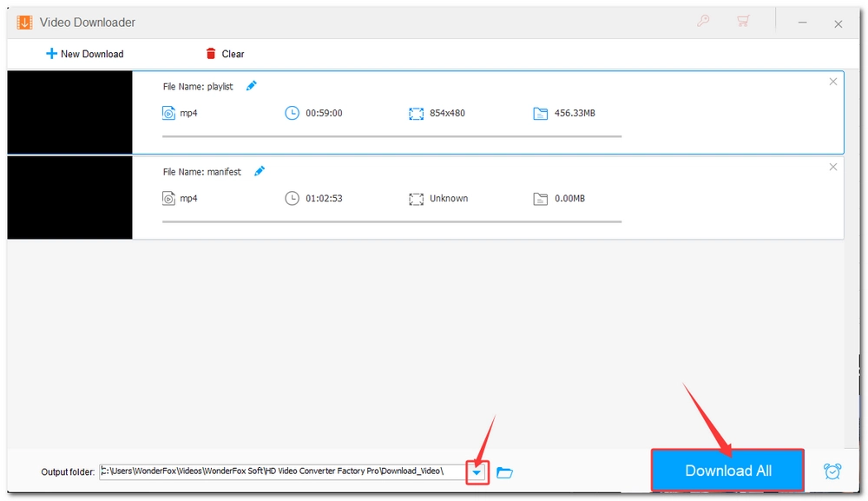
Task: Open the output folder with folder icon
Action: tap(504, 472)
